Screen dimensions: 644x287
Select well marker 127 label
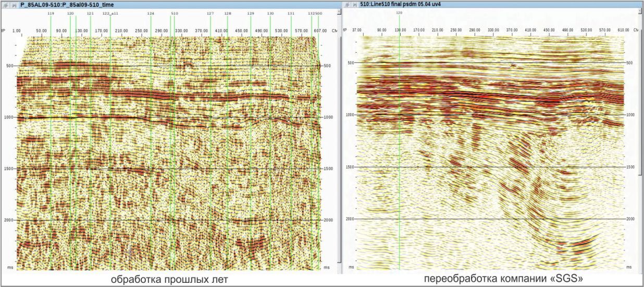tap(210, 13)
